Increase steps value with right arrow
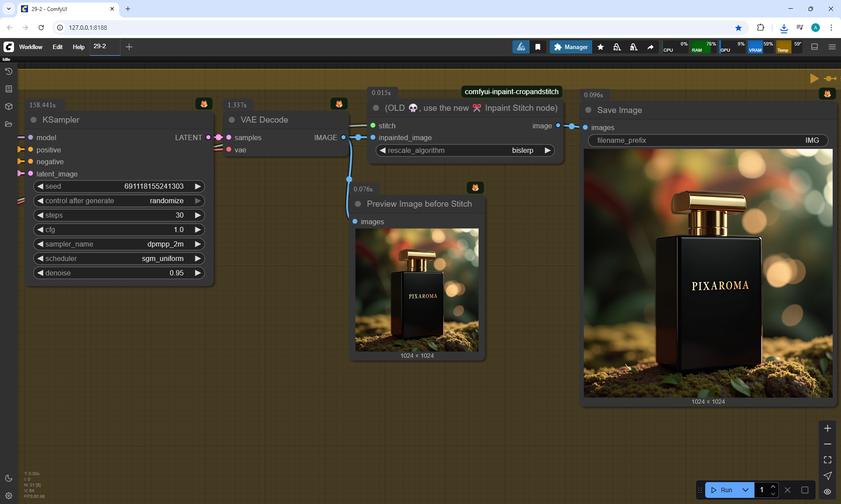 click(198, 215)
